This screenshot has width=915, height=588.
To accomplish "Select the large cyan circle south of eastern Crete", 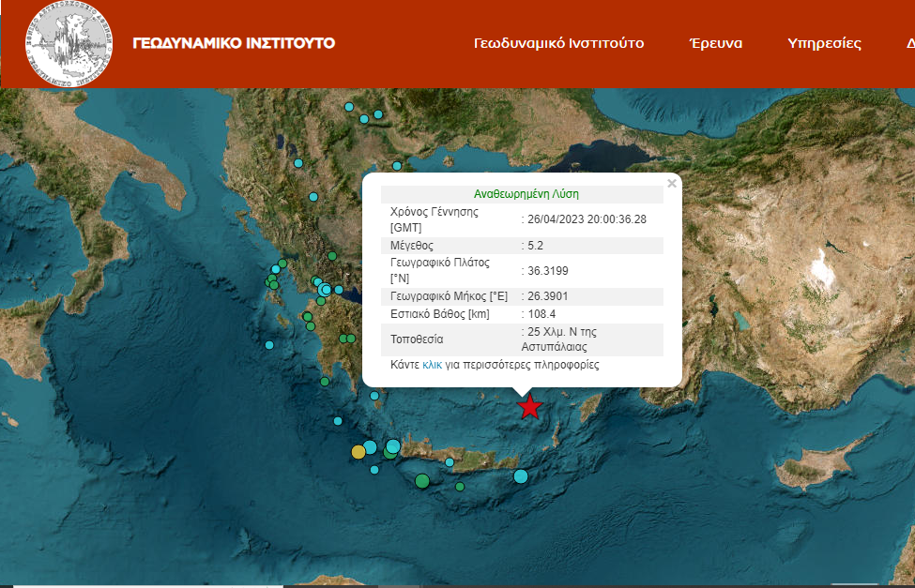I will coord(521,476).
